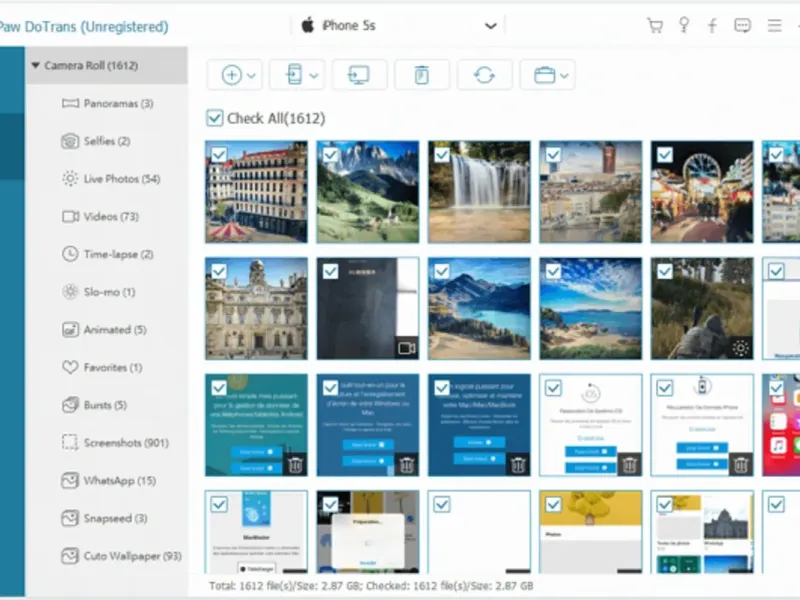This screenshot has width=800, height=600.
Task: Click the DoTrans (Unregistered) title text
Action: point(96,27)
